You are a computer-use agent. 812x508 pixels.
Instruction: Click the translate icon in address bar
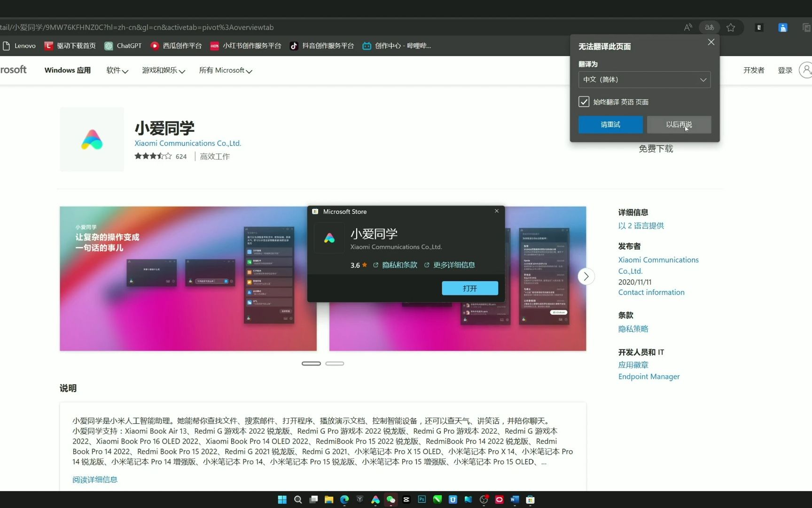(x=710, y=27)
